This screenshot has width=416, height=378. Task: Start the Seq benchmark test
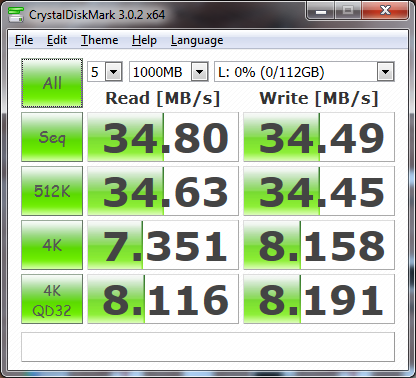tap(52, 137)
